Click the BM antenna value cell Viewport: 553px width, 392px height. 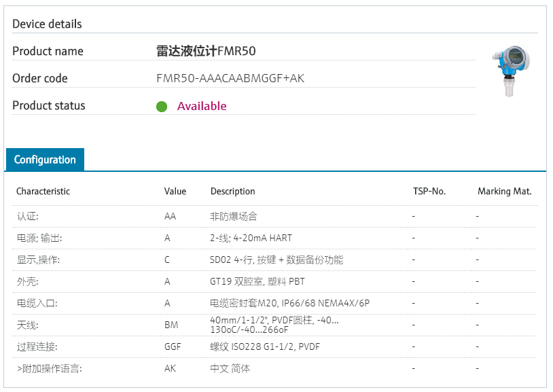coord(171,325)
